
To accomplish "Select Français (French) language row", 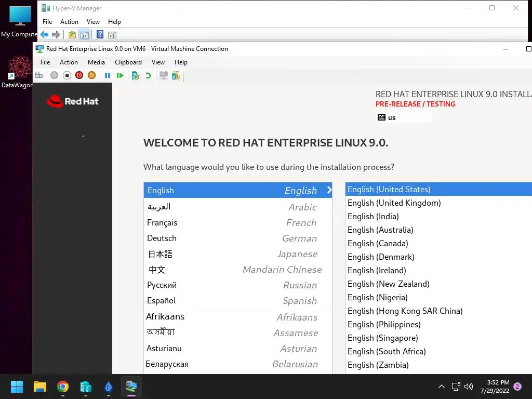I will pos(238,222).
